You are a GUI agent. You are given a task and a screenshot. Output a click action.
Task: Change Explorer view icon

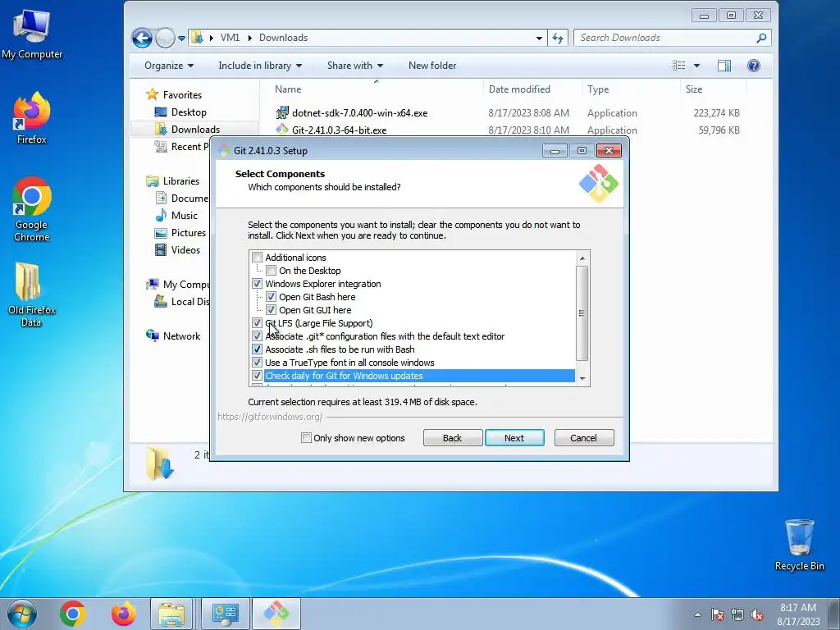[678, 66]
